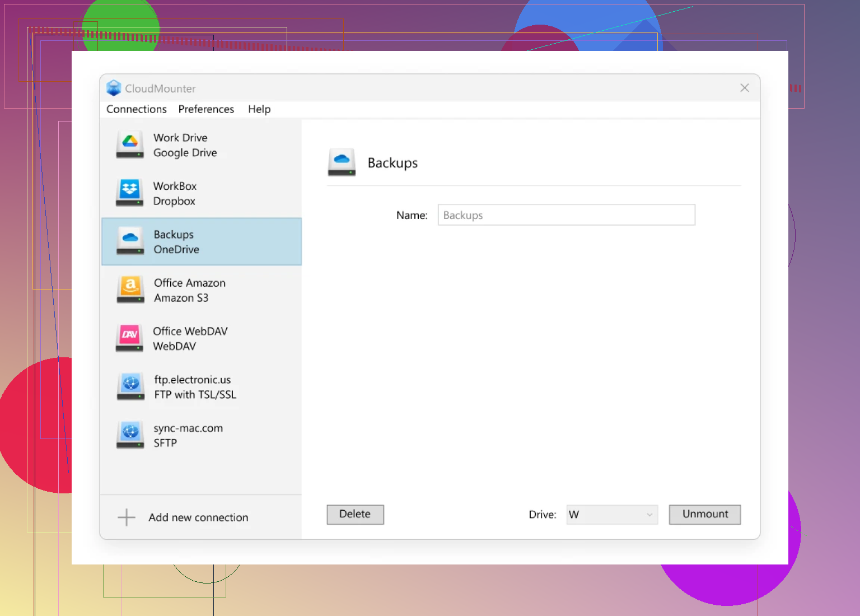Viewport: 860px width, 616px height.
Task: Click the Name input field containing Backups
Action: coord(567,215)
